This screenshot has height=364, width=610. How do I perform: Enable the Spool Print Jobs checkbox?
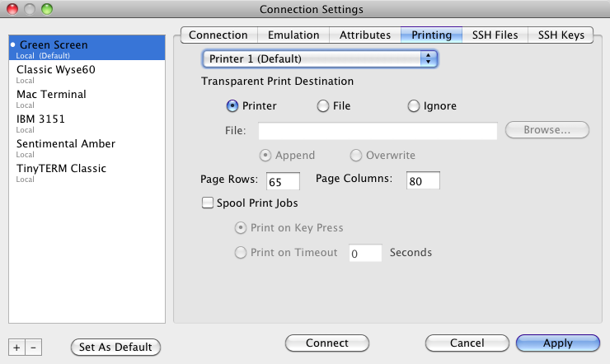(208, 203)
